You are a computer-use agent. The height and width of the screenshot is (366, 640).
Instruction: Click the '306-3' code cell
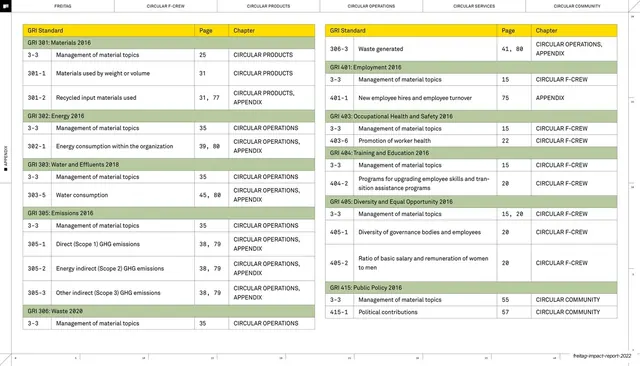[x=339, y=49]
